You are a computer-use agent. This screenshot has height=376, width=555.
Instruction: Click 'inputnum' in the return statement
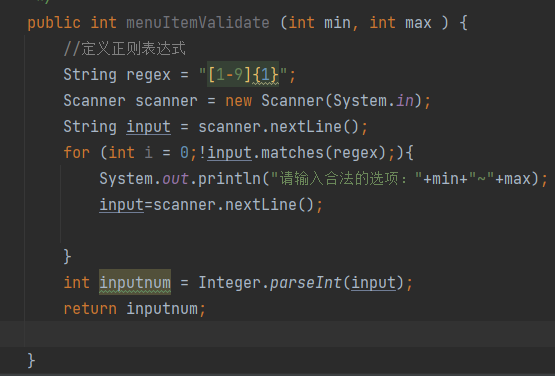(x=162, y=309)
